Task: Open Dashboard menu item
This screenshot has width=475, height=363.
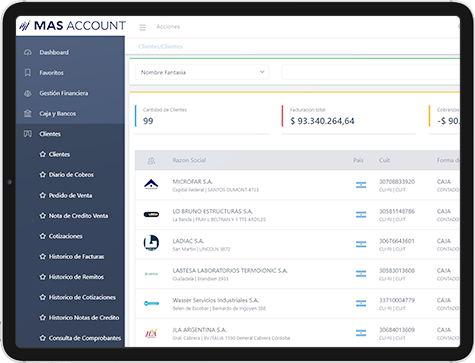Action: click(54, 52)
